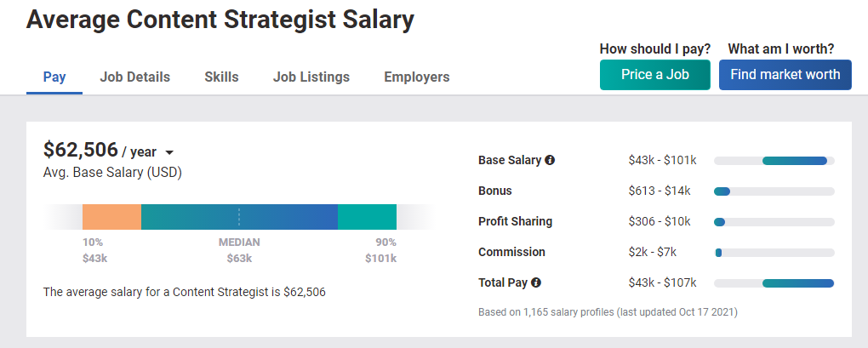Click the Average Content Strategist Salary heading
The image size is (868, 348).
220,20
